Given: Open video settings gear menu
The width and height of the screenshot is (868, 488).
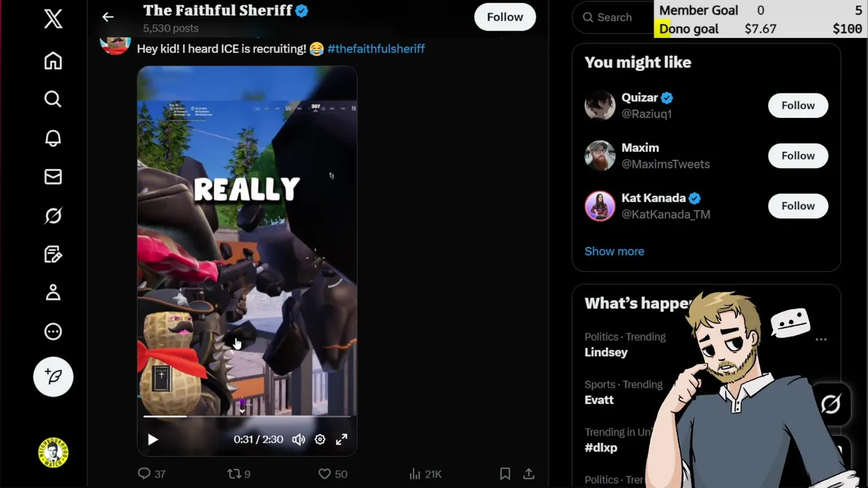Looking at the screenshot, I should click(320, 439).
